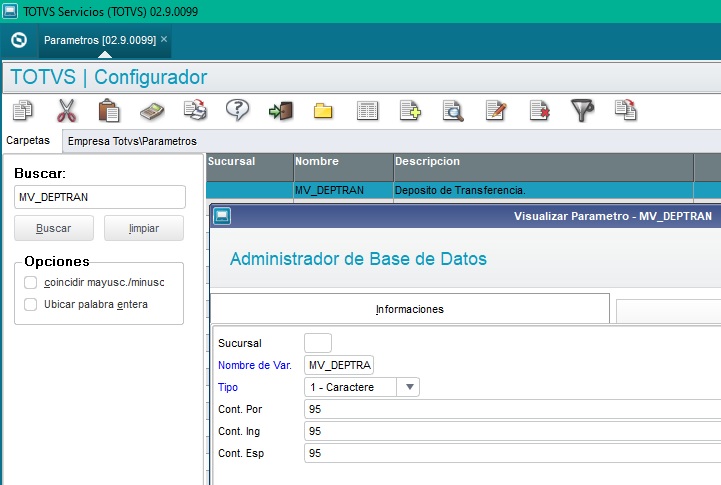The width and height of the screenshot is (721, 485).
Task: Click the table list view icon
Action: click(x=367, y=111)
